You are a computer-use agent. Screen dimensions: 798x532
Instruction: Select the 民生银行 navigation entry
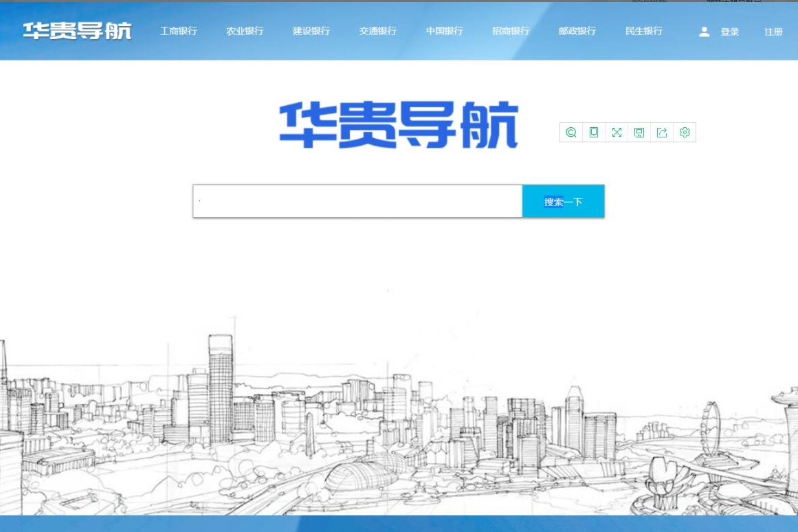[x=644, y=31]
